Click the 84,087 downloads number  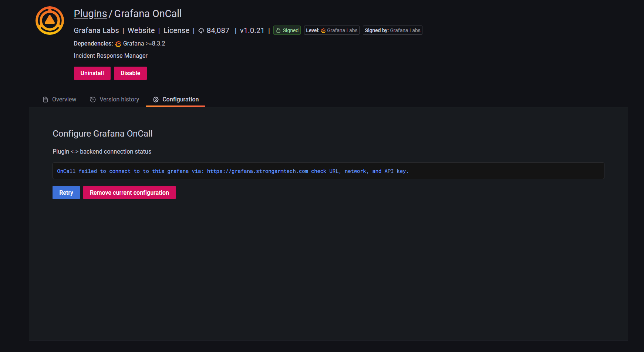click(218, 30)
